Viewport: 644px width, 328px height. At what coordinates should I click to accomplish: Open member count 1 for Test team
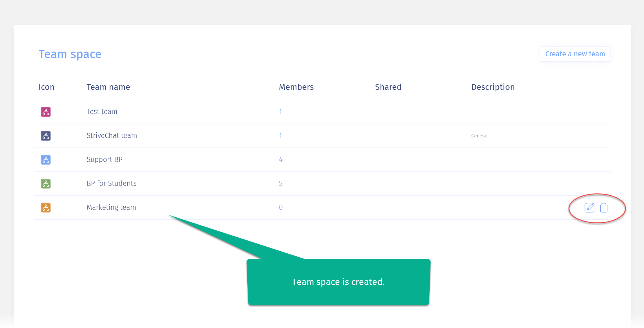(280, 111)
